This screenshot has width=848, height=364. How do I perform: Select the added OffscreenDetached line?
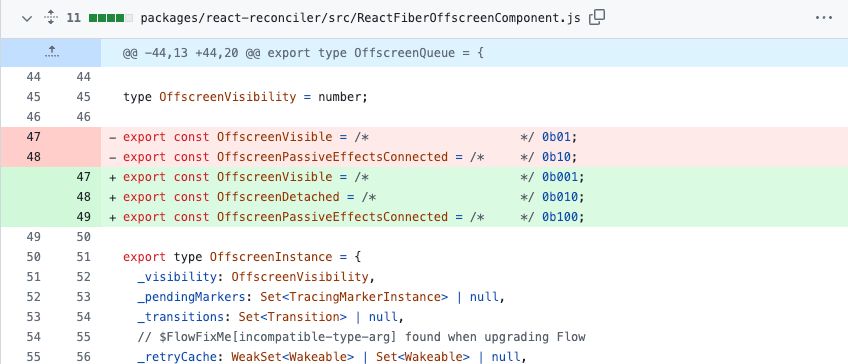474,197
